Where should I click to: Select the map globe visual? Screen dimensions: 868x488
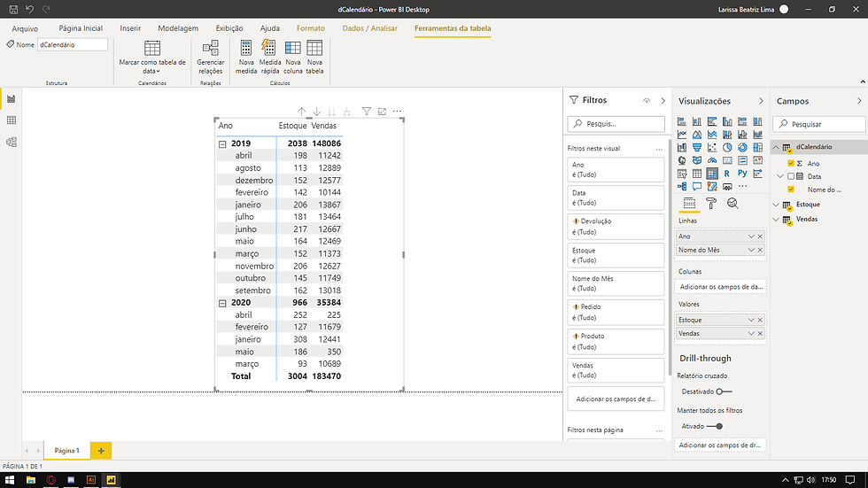point(682,160)
